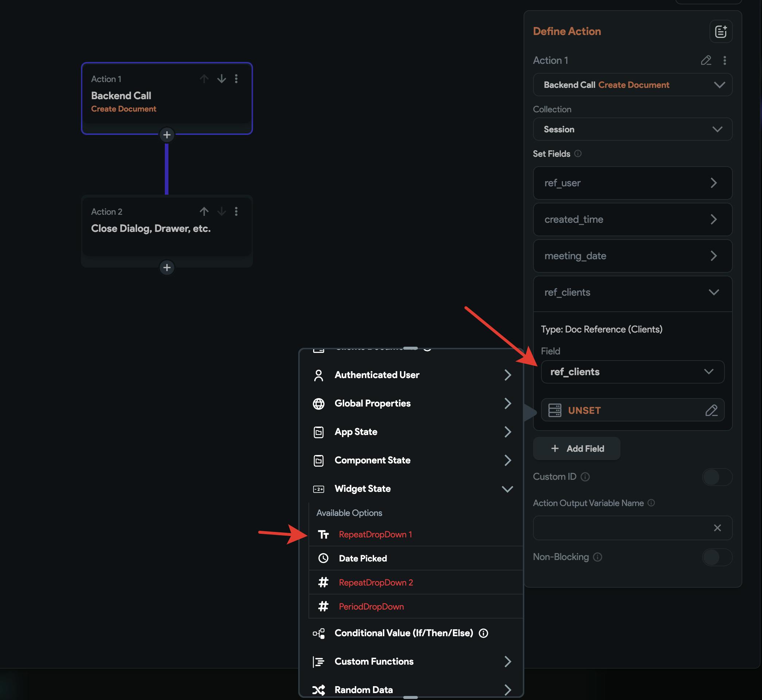The image size is (762, 700).
Task: Click the Define Action heading
Action: 567,31
